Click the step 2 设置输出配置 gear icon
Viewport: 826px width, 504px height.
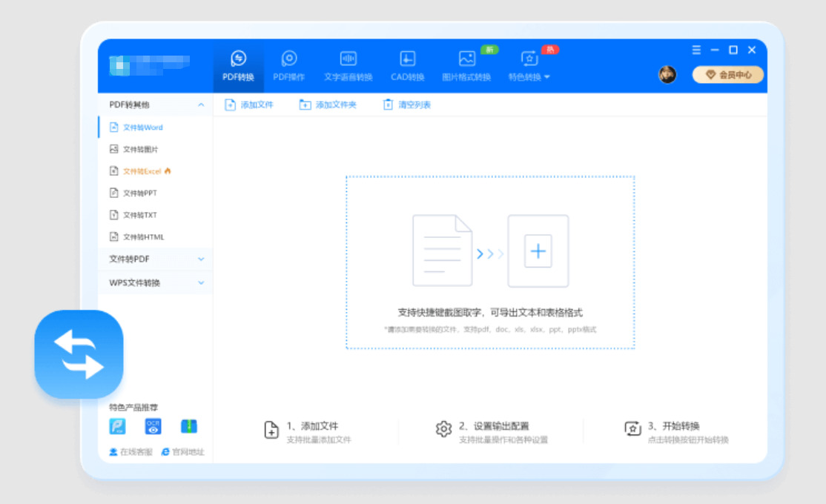pyautogui.click(x=443, y=429)
